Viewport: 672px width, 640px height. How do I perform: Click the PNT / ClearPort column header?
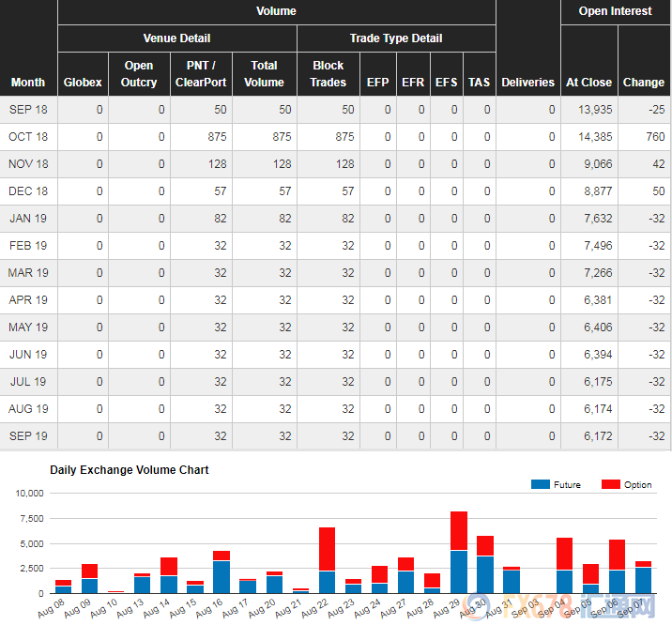tap(201, 74)
